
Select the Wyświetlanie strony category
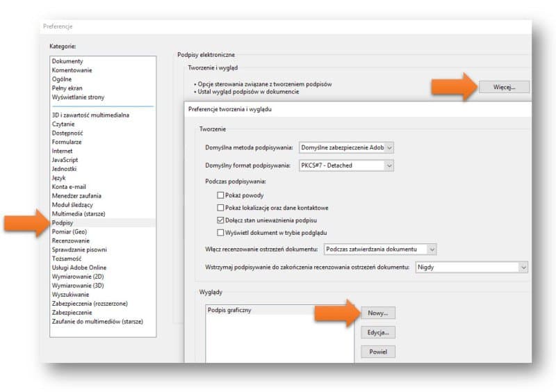coord(102,97)
